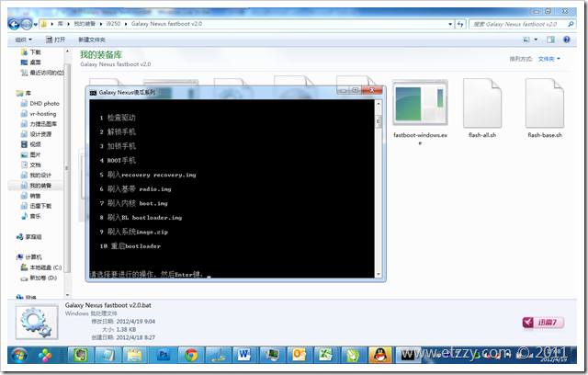Open 设计资源 library in sidebar
The width and height of the screenshot is (588, 375).
point(36,134)
